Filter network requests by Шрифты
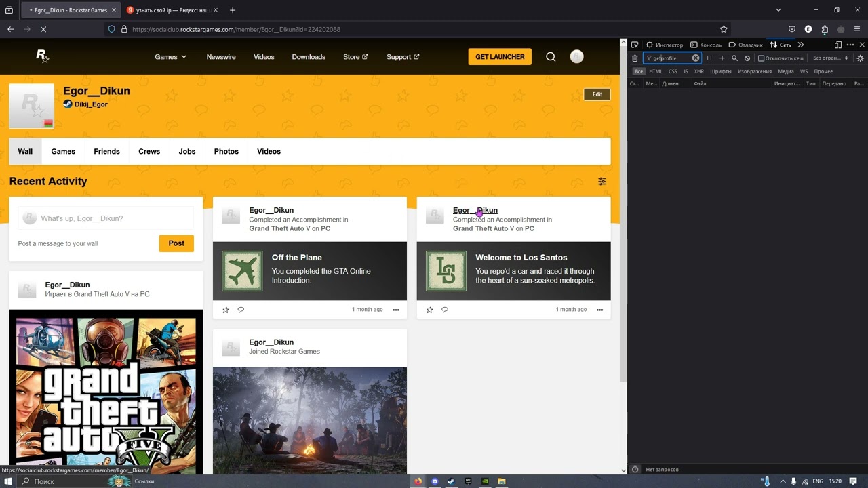 (x=721, y=71)
